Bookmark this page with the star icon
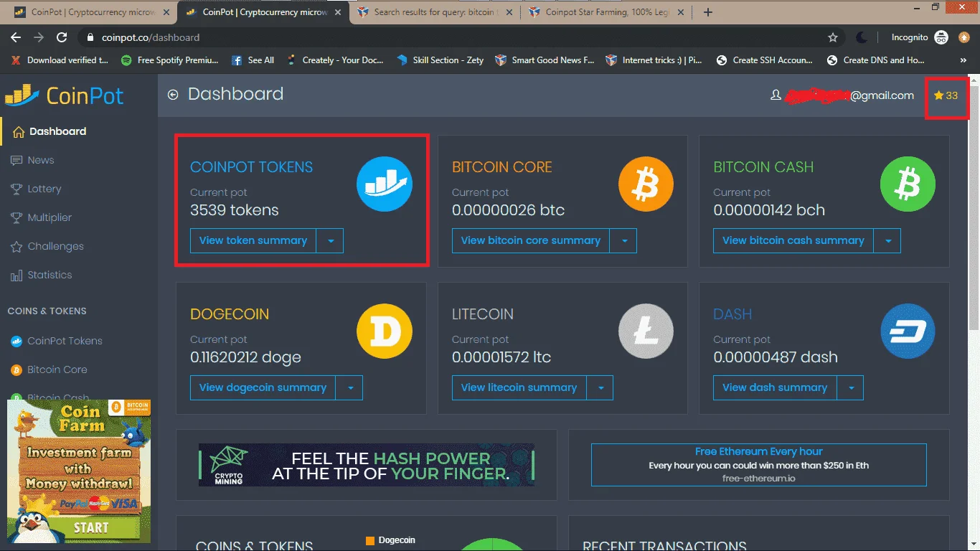This screenshot has width=980, height=551. tap(833, 37)
